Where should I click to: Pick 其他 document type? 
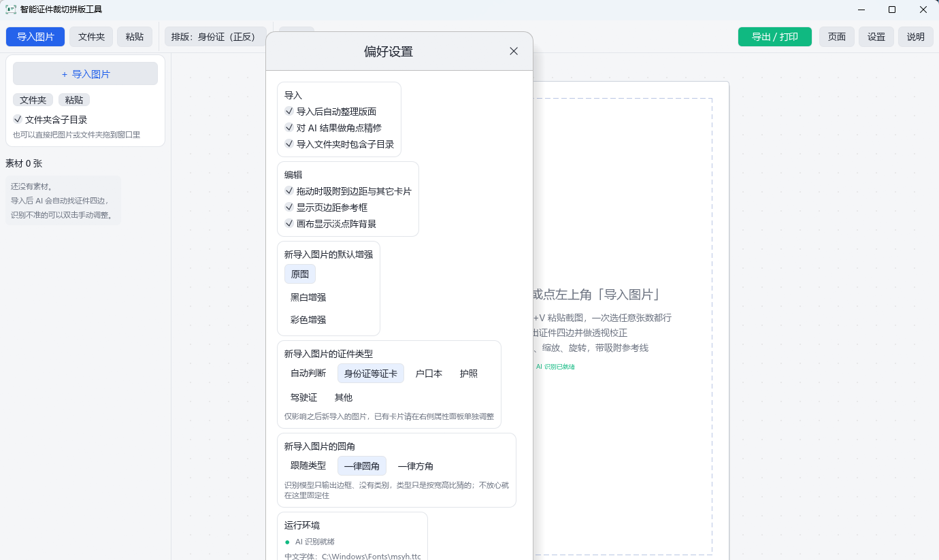[x=344, y=397]
